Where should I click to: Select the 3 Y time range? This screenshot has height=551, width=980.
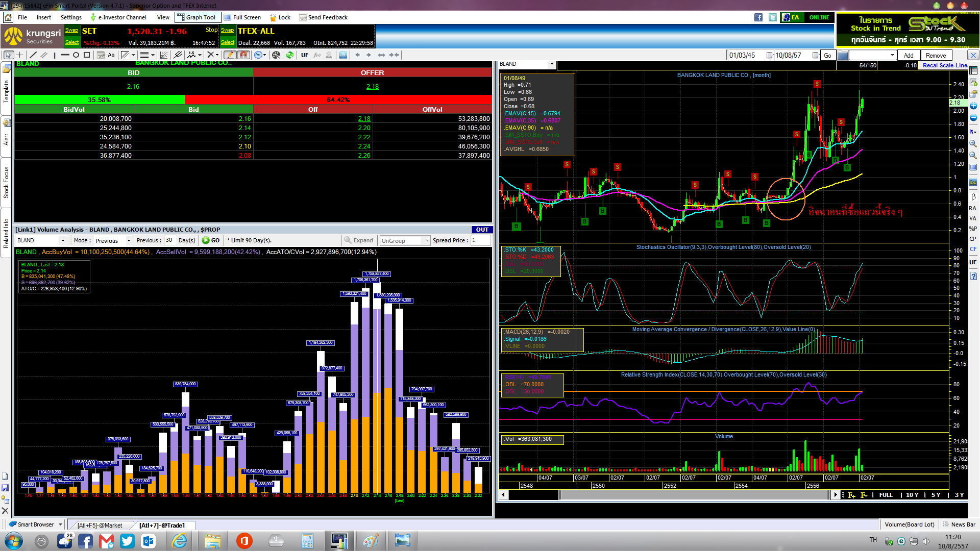[x=959, y=495]
